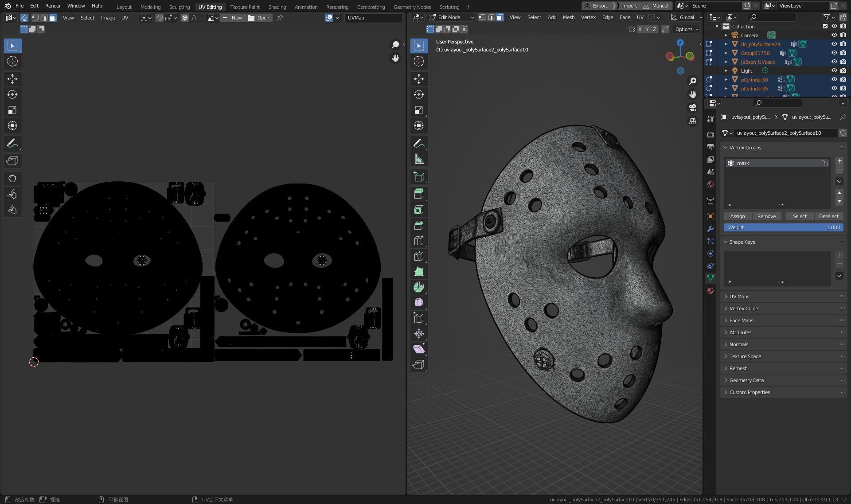Screen dimensions: 851x504
Task: Switch to the Geometry Nodes workspace
Action: (412, 7)
